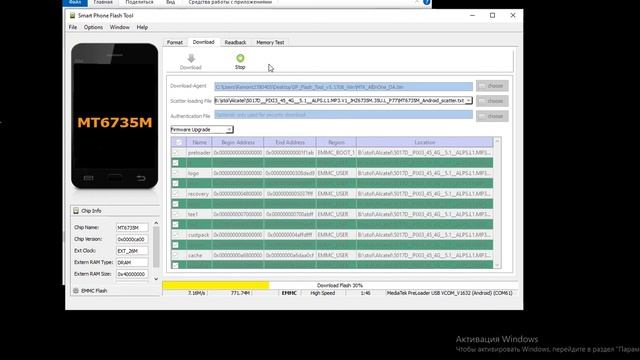
Task: Click the End Address column header
Action: coord(290,142)
